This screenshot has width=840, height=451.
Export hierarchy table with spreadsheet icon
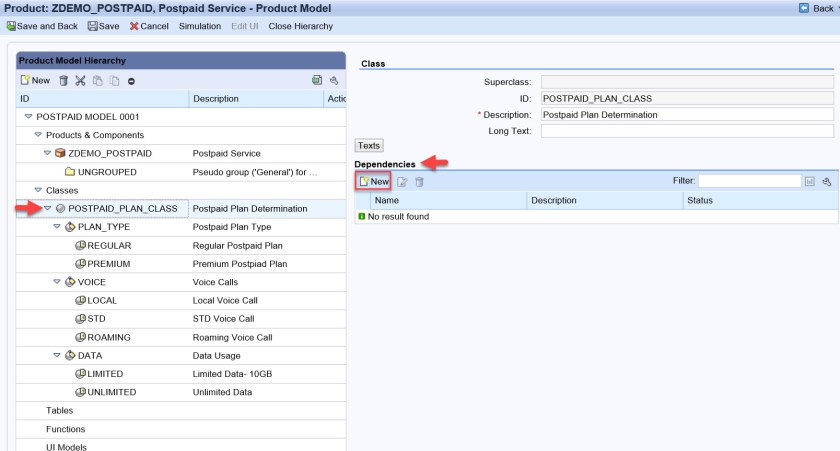point(317,80)
